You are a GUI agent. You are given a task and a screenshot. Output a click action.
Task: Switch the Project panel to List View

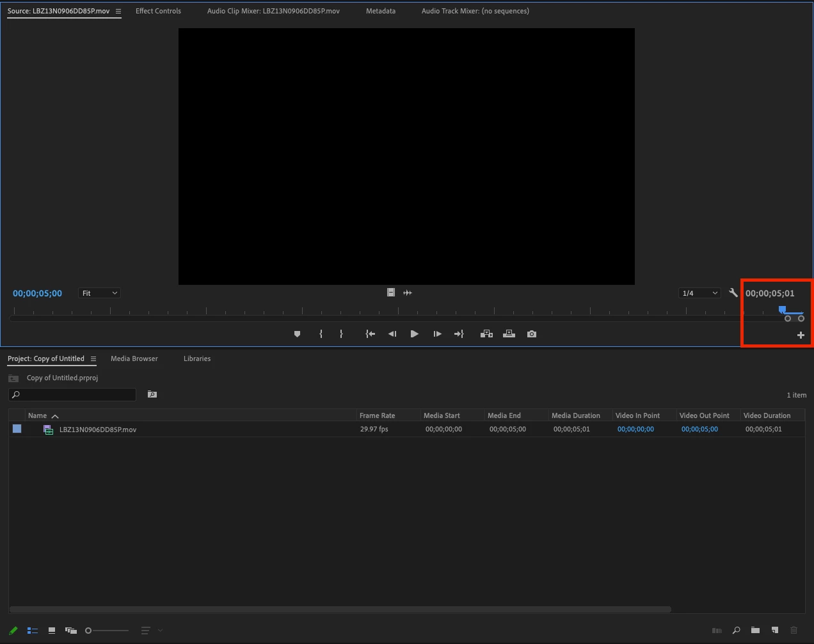click(x=33, y=631)
